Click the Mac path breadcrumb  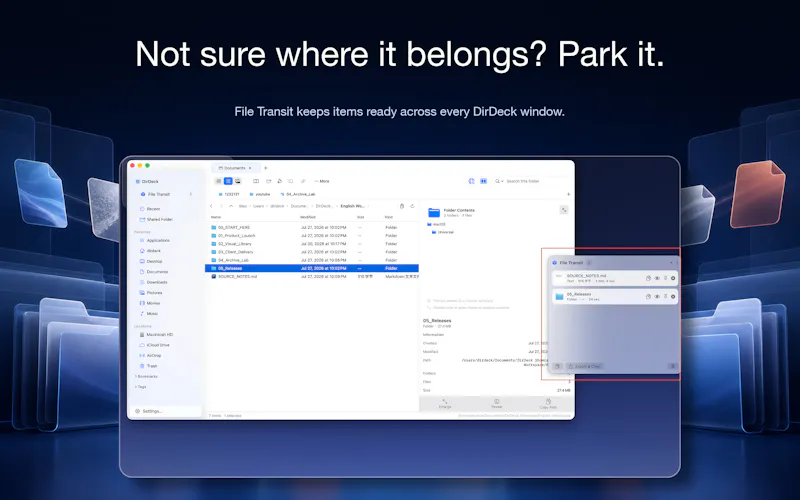pyautogui.click(x=243, y=206)
